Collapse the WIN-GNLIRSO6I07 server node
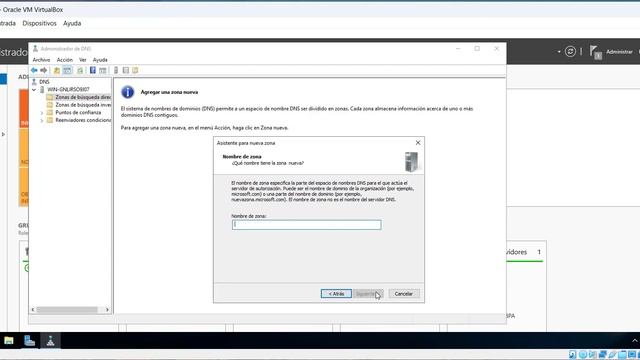 pos(34,89)
